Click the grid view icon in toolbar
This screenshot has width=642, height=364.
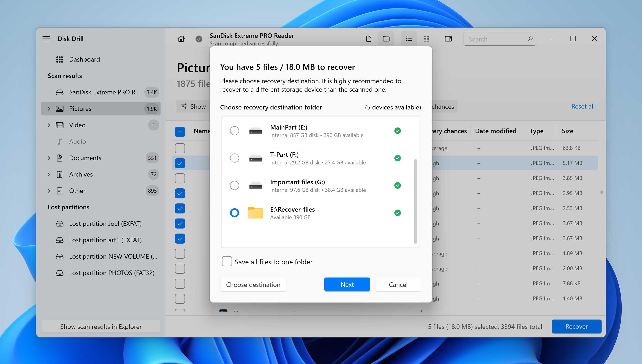click(426, 39)
